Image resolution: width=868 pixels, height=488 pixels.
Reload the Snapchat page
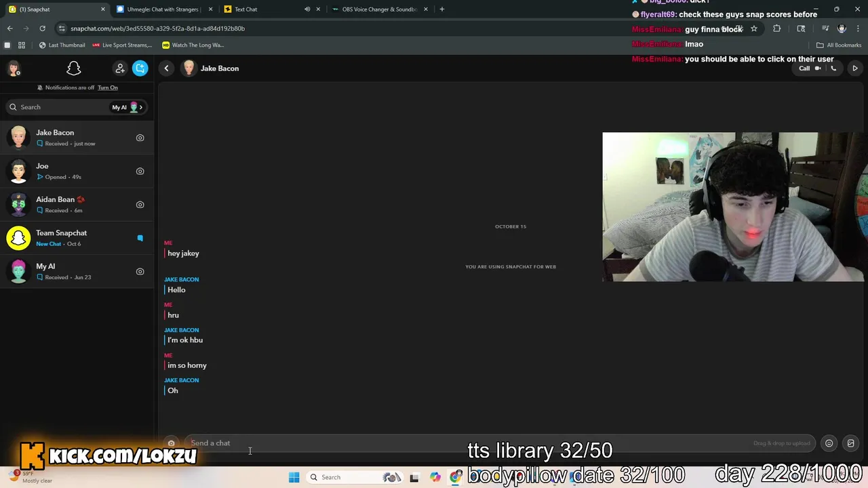(x=42, y=28)
